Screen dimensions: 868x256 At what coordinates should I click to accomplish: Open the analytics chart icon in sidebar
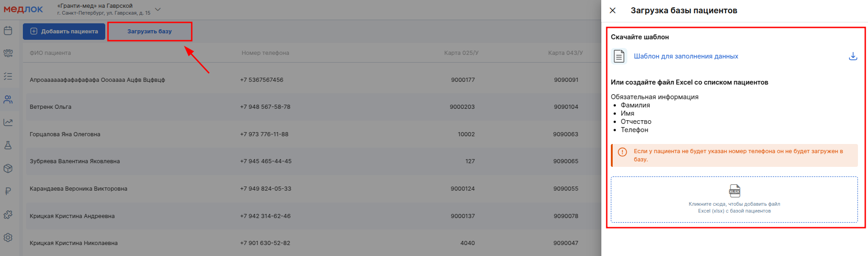click(8, 122)
